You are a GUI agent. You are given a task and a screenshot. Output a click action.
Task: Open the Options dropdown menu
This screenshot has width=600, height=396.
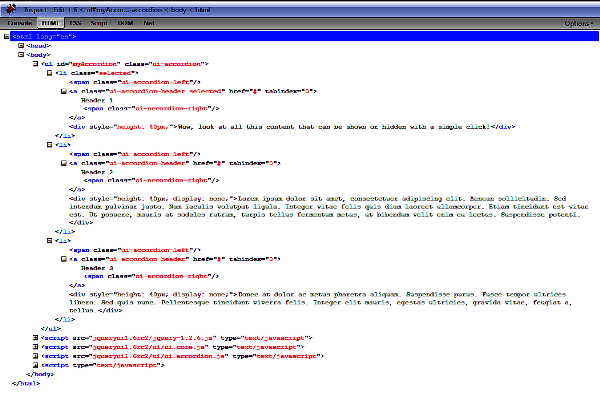[579, 24]
